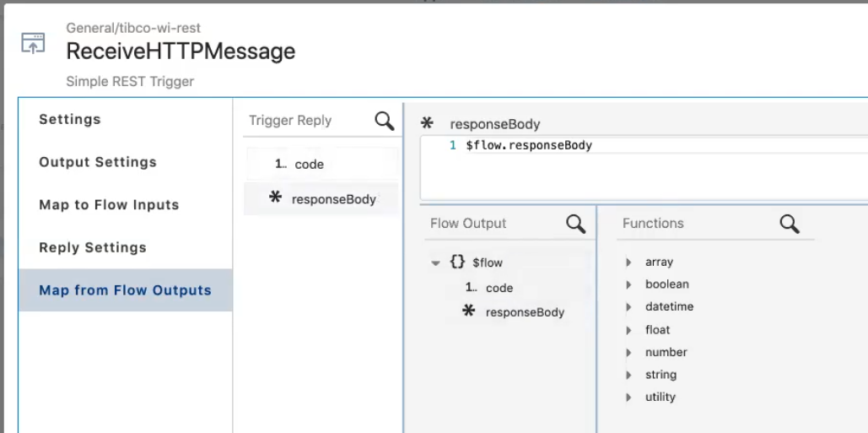
Task: Open the Settings tab
Action: [x=70, y=120]
